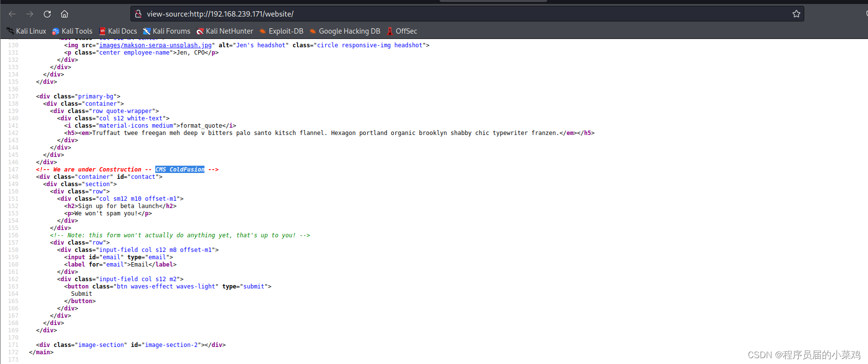The width and height of the screenshot is (868, 364).
Task: Click the div class="section" line
Action: (x=80, y=184)
